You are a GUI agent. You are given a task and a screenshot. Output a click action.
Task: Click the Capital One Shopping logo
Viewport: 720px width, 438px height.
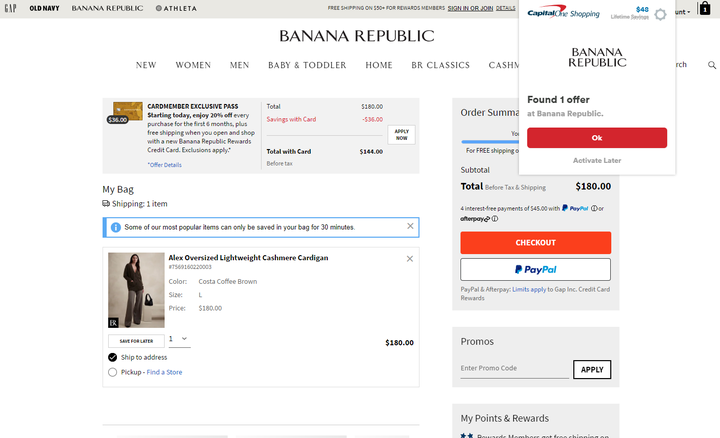[x=563, y=12]
